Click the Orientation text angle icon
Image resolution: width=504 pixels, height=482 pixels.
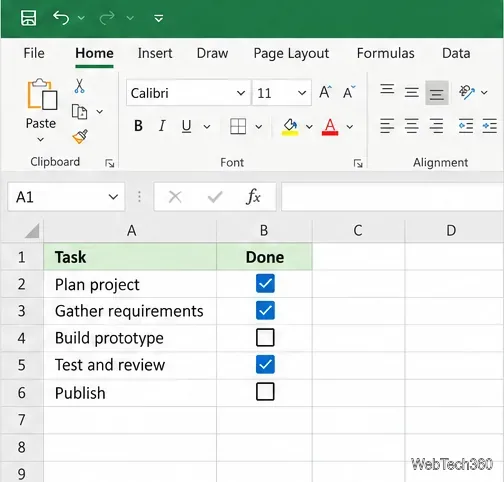click(x=467, y=92)
